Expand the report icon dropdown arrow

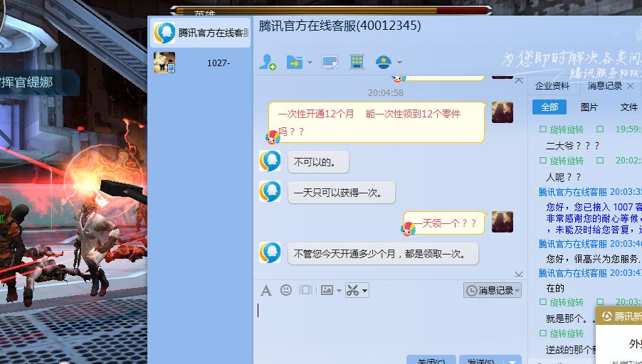[x=399, y=63]
